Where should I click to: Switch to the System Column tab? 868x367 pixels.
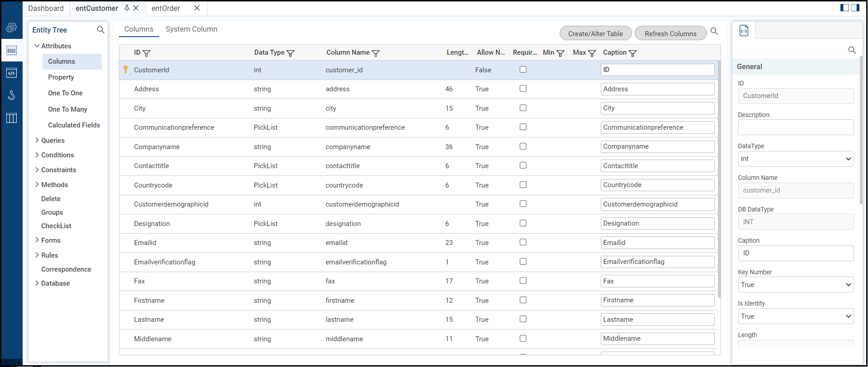click(x=191, y=29)
